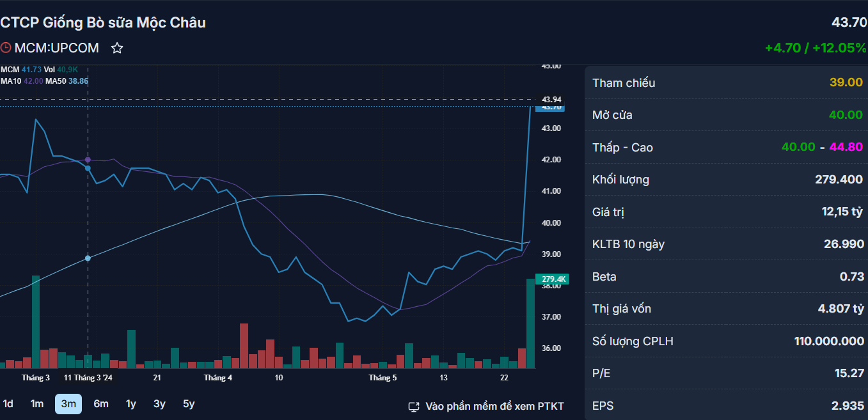
Task: Select the MCM:UPCOM ticker text
Action: click(57, 48)
